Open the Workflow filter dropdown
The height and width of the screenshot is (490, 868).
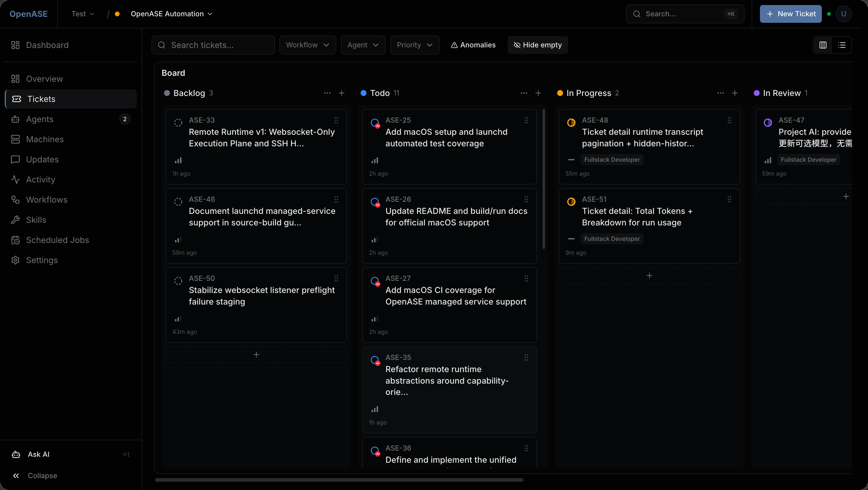click(307, 45)
